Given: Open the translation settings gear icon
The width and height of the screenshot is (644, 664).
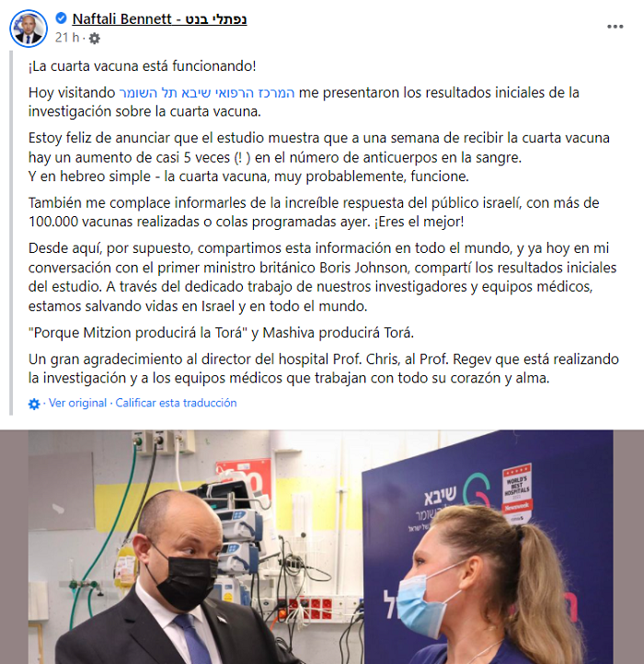Looking at the screenshot, I should point(34,404).
